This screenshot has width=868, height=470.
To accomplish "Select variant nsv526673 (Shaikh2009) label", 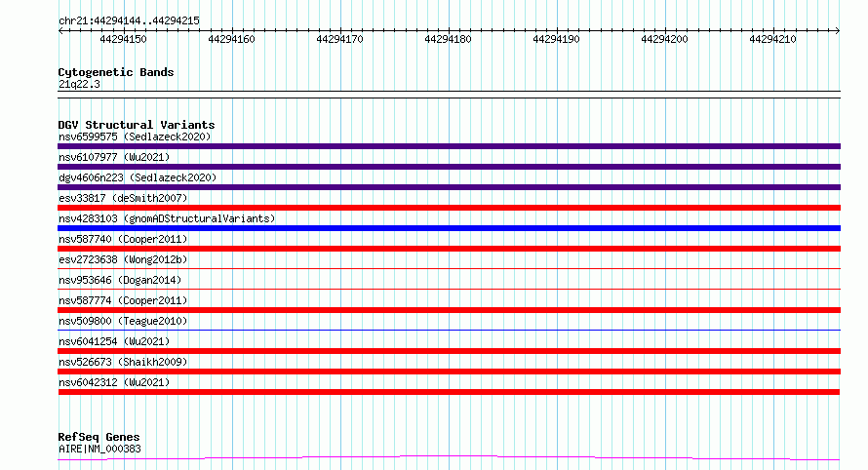I will 123,362.
